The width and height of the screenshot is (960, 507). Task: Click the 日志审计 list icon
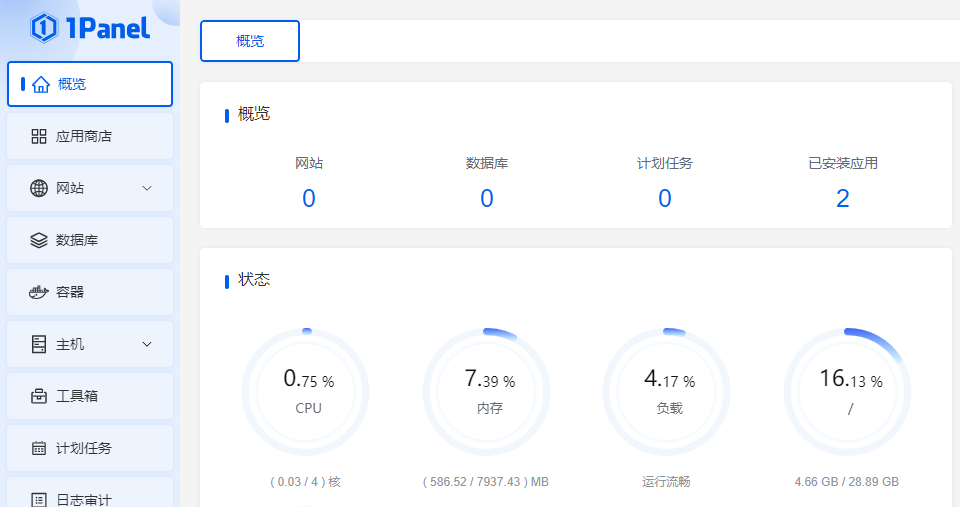[x=39, y=498]
